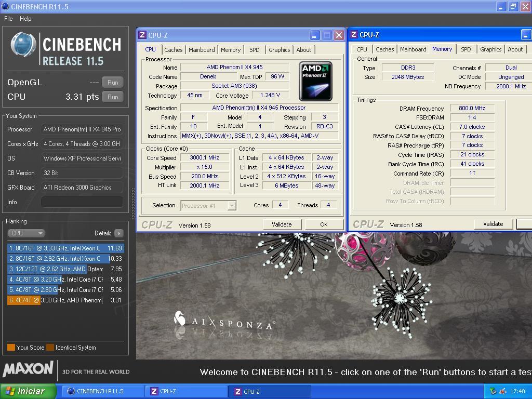The image size is (532, 399).
Task: Select ranking row 3 AMD Opteron 7.95
Action: [x=65, y=269]
